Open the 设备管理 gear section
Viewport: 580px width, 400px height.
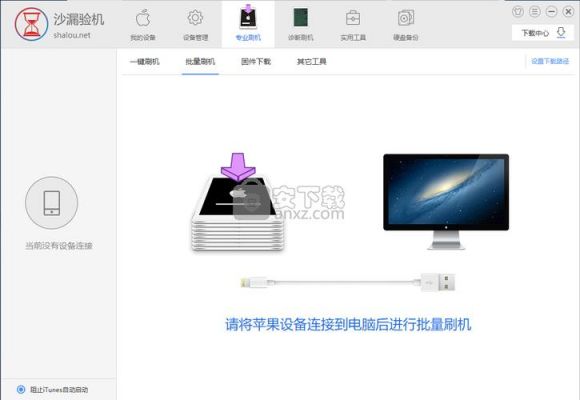point(195,25)
